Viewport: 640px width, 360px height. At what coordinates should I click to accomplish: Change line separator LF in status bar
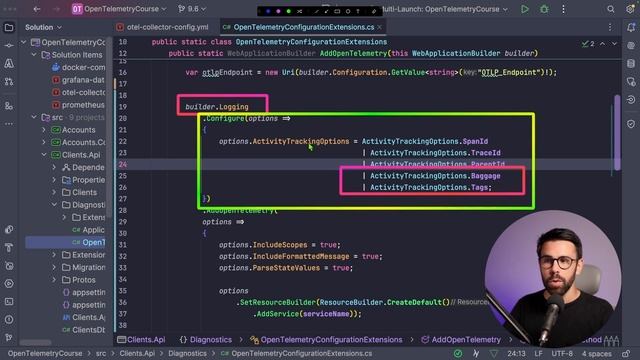pyautogui.click(x=538, y=353)
